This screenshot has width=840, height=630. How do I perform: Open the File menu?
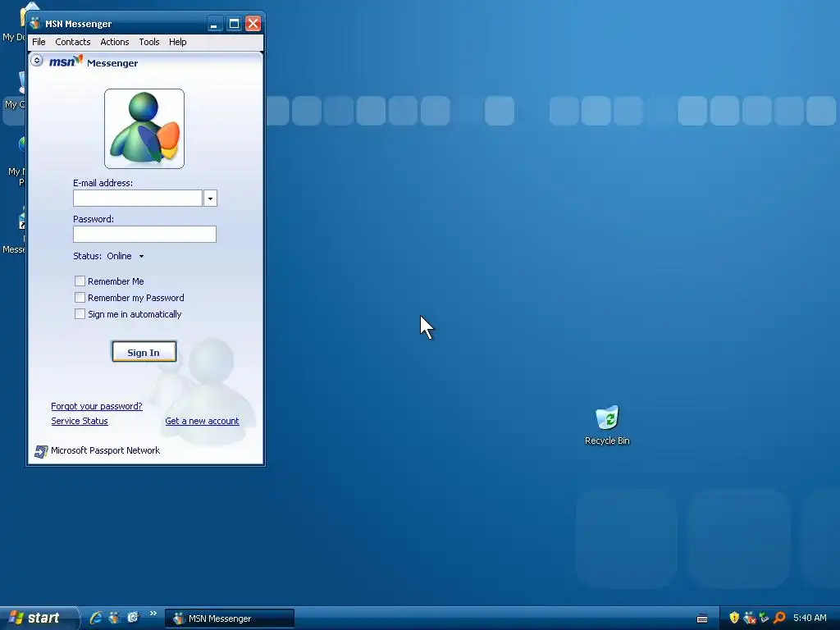click(x=39, y=42)
